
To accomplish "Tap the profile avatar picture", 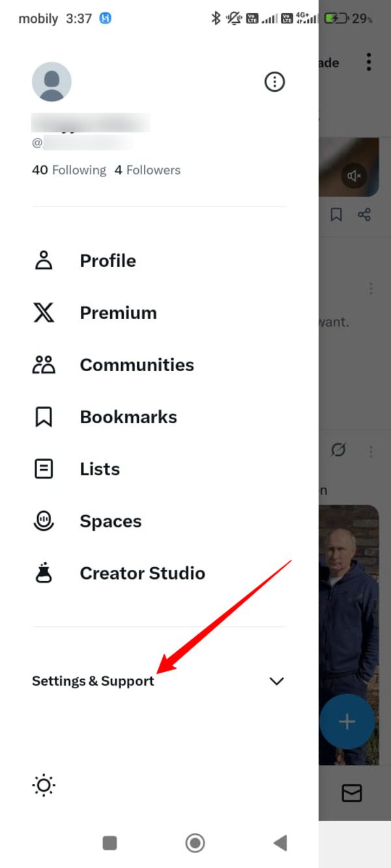I will 51,82.
